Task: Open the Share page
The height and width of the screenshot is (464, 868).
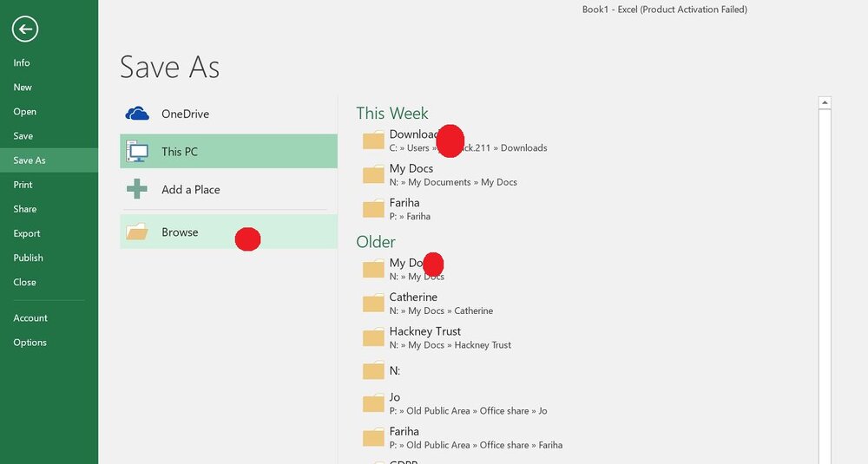Action: (x=49, y=209)
